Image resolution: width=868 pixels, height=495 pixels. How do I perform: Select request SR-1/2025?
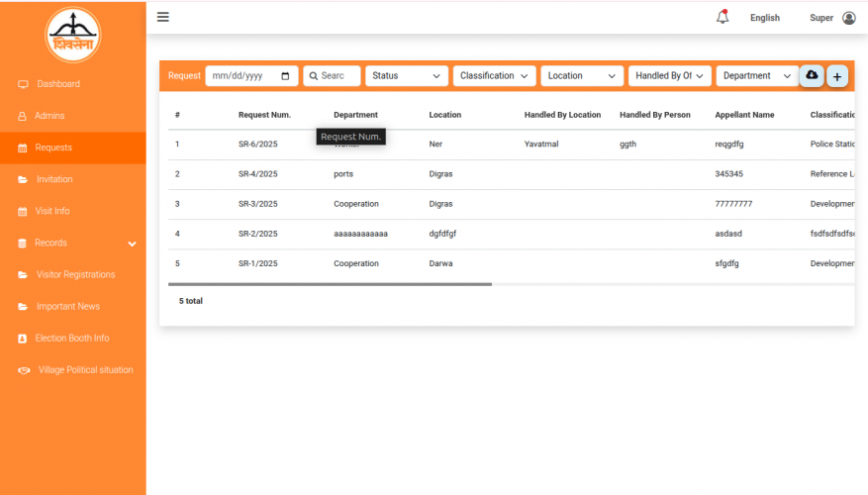point(258,263)
